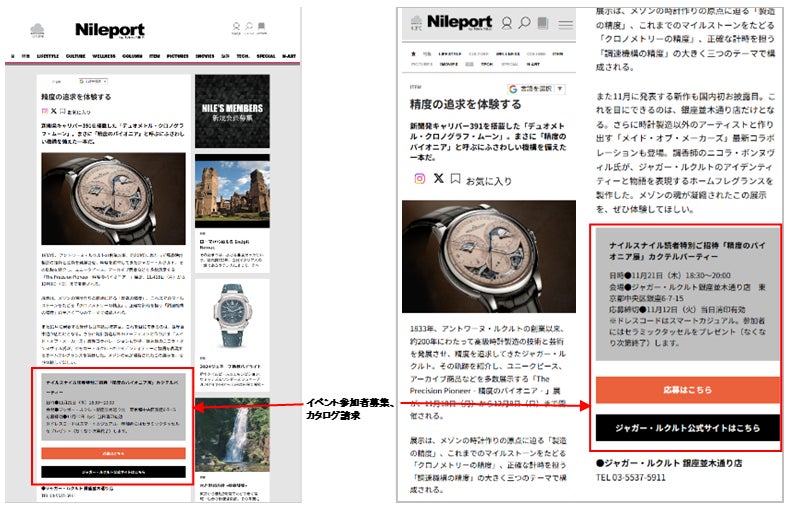Click the Nileport logo in mobile header
789x507 pixels.
click(459, 22)
